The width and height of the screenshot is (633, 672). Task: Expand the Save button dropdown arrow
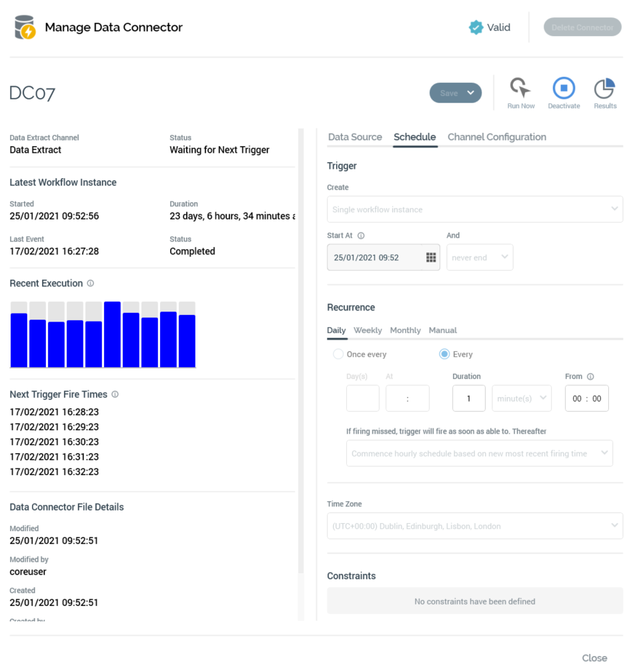[471, 93]
